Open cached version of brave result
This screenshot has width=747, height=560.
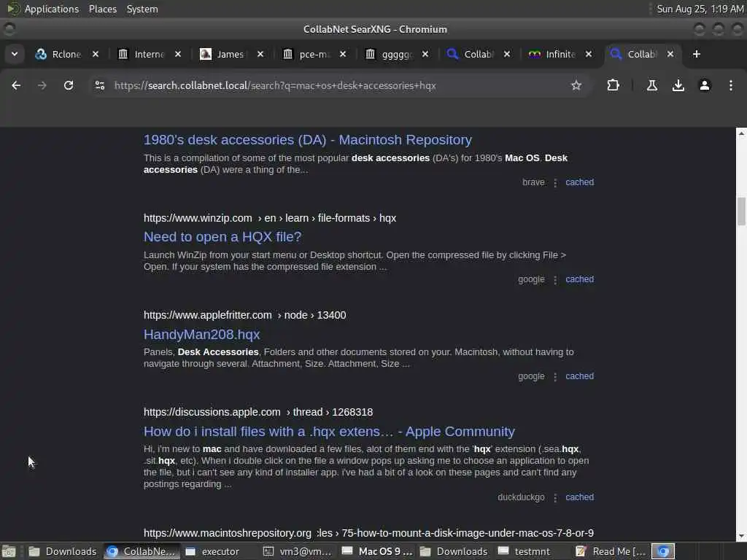pos(579,182)
